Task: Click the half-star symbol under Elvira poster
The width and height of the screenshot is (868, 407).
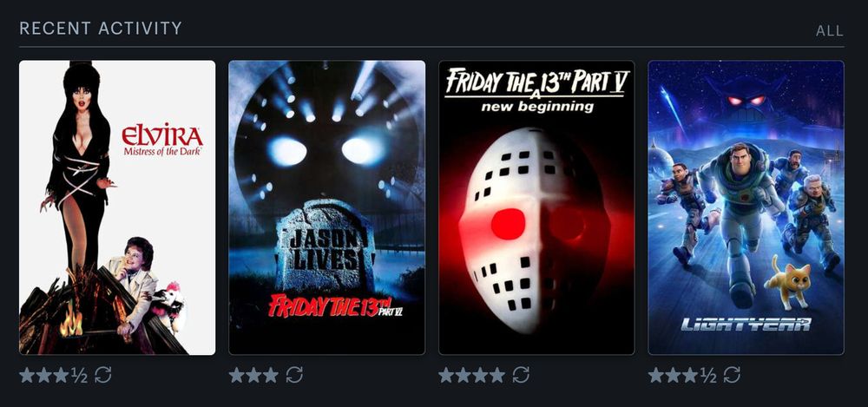Action: click(x=79, y=376)
